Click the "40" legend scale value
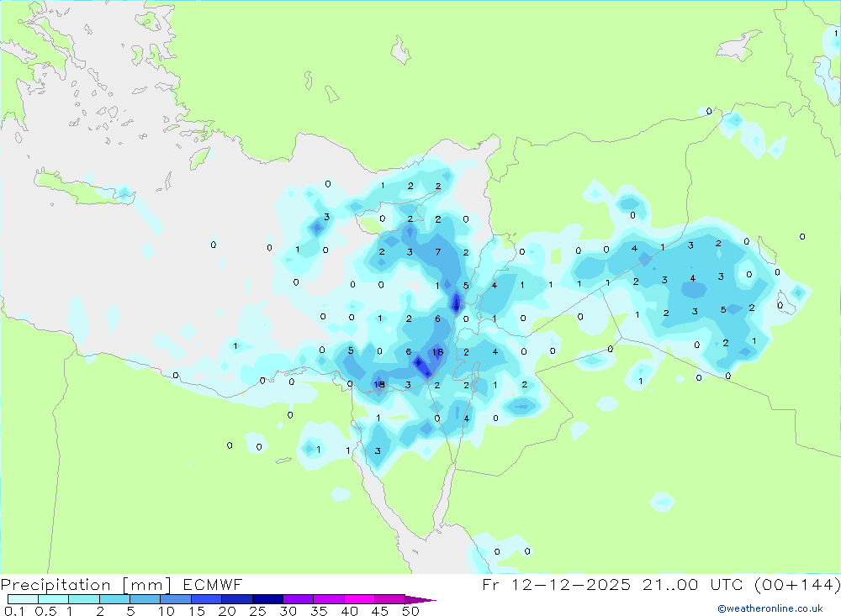 pos(349,611)
